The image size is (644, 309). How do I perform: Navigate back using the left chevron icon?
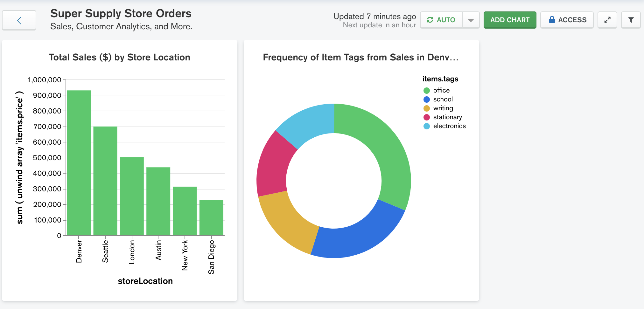19,20
